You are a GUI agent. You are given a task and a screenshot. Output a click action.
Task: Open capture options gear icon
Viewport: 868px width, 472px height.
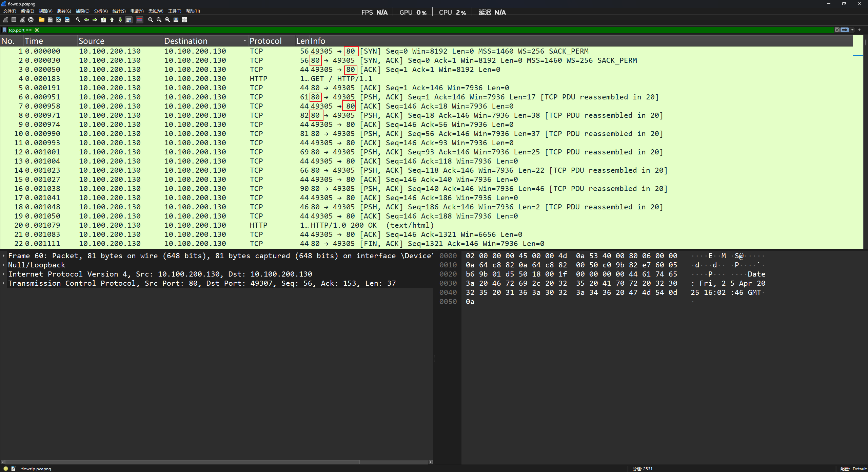pyautogui.click(x=31, y=20)
